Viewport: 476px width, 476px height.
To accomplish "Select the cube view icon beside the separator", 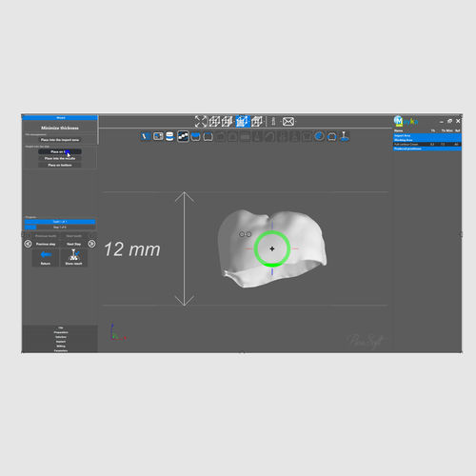I will pyautogui.click(x=256, y=121).
